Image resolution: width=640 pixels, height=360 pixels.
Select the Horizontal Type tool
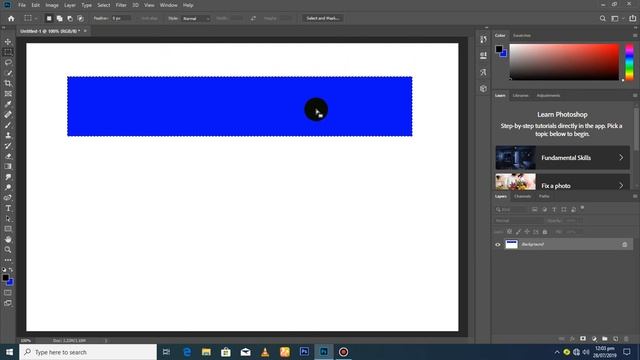pos(8,208)
